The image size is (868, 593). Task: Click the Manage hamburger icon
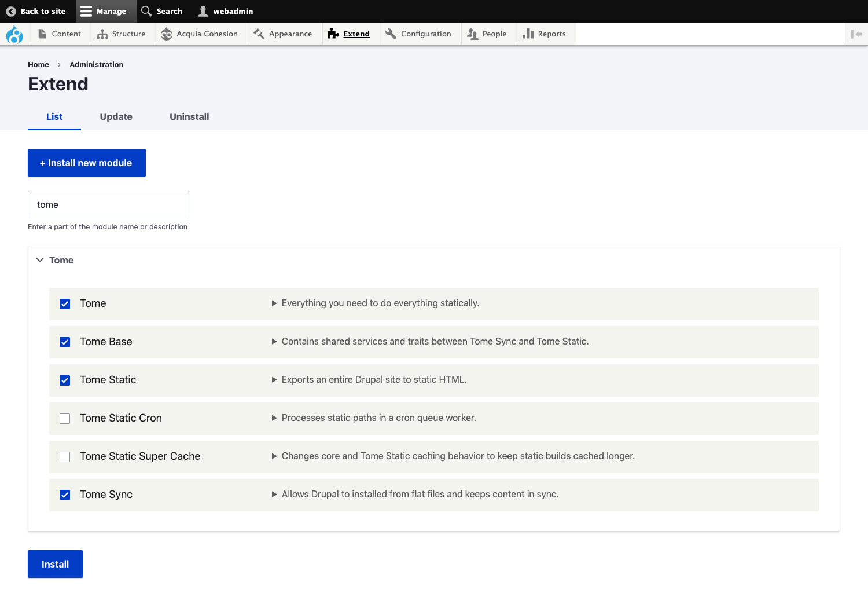86,11
